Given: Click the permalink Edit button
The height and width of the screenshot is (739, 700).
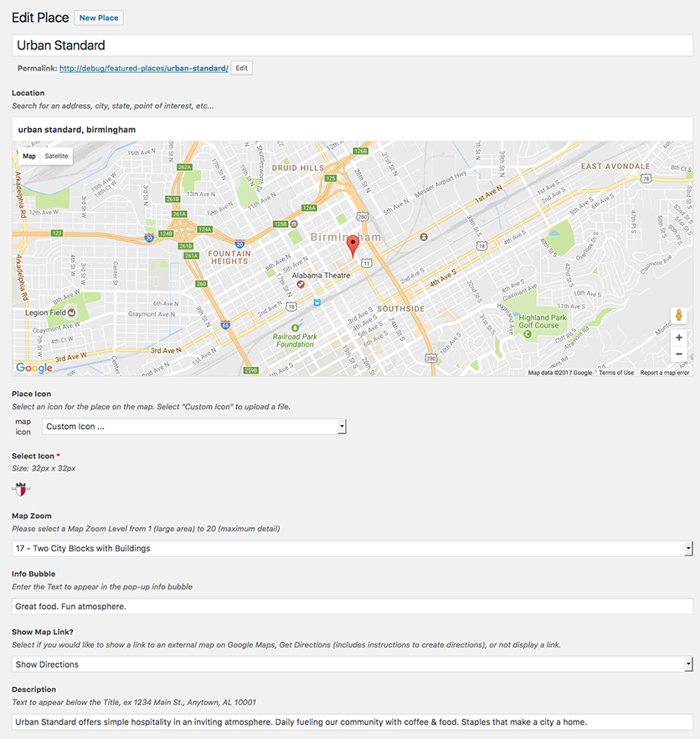Looking at the screenshot, I should 242,69.
